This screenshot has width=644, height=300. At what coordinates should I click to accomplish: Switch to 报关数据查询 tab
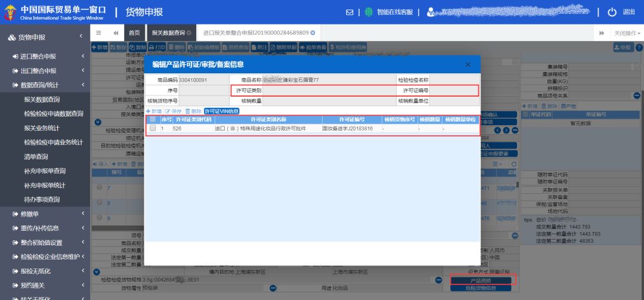pos(168,33)
